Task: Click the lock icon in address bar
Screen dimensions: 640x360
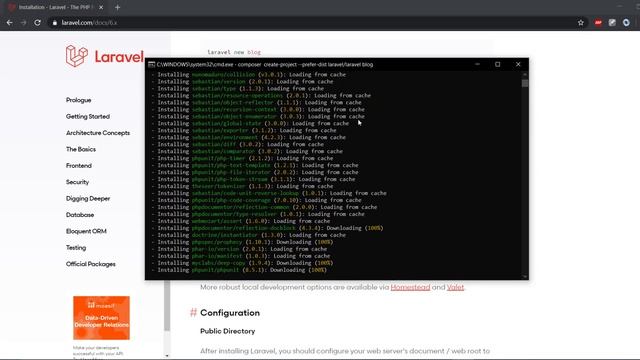Action: click(x=55, y=23)
